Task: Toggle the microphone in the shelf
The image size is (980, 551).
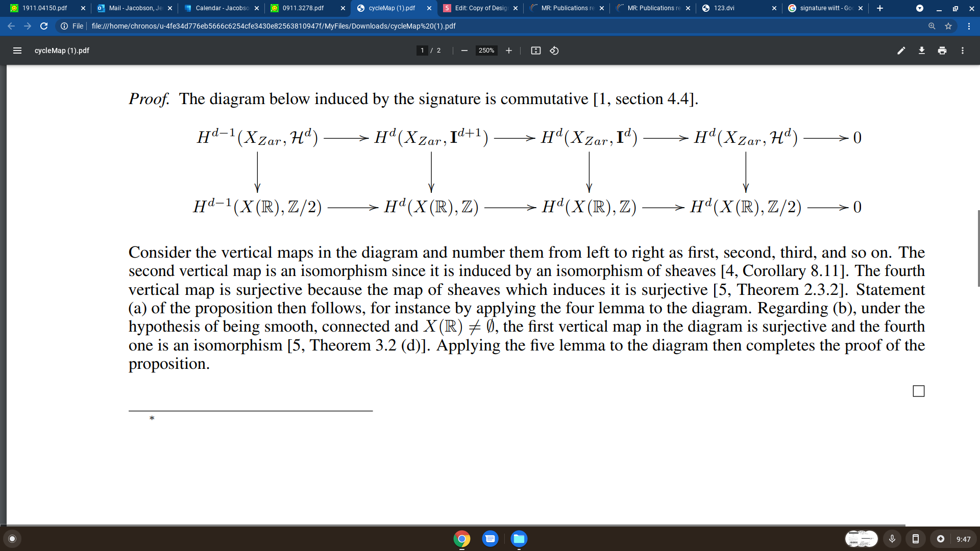Action: pos(892,539)
